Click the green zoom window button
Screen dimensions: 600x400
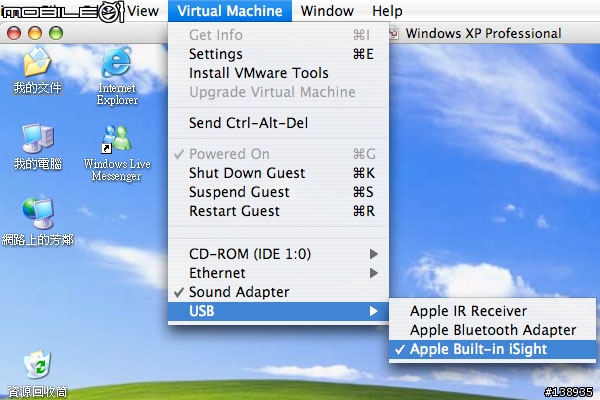pos(56,33)
